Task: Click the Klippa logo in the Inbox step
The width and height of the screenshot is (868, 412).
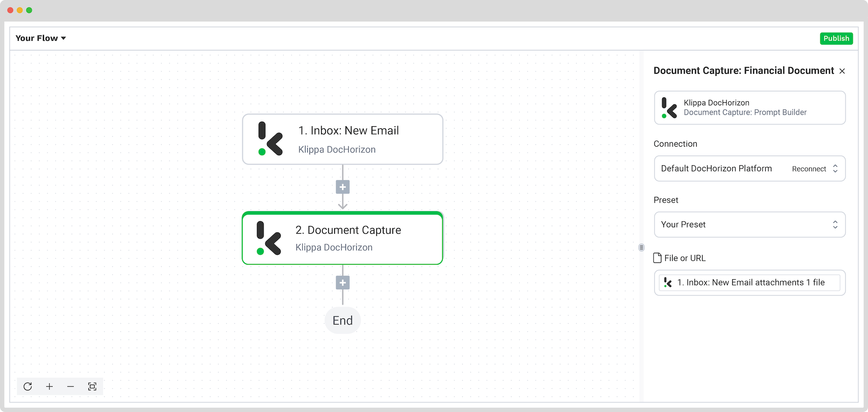Action: pos(270,139)
